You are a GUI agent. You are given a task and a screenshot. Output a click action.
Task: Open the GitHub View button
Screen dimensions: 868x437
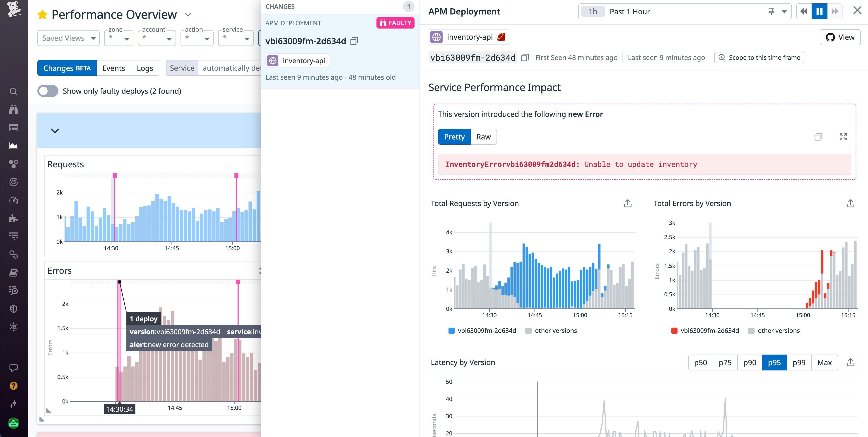[x=840, y=37]
